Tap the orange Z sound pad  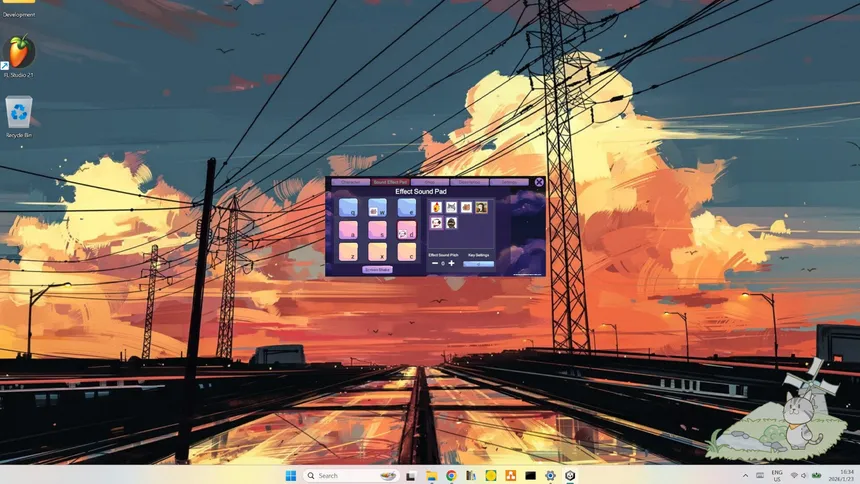pos(348,252)
